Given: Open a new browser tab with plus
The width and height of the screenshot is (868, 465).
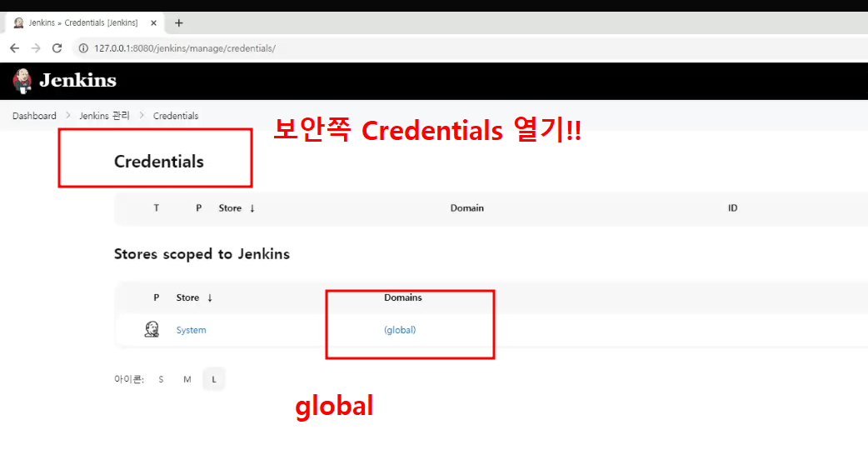Looking at the screenshot, I should click(178, 22).
